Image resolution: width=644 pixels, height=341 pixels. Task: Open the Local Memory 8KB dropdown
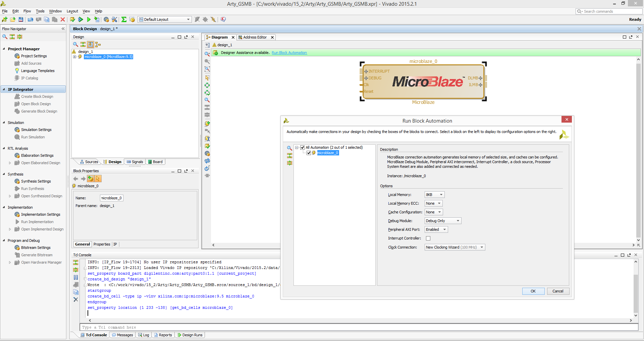(x=434, y=195)
